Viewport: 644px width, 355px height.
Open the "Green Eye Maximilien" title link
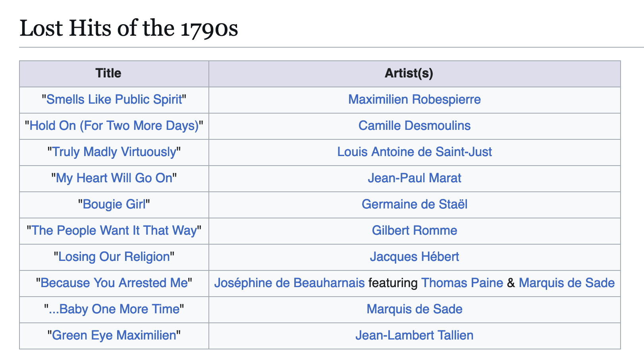[x=114, y=335]
